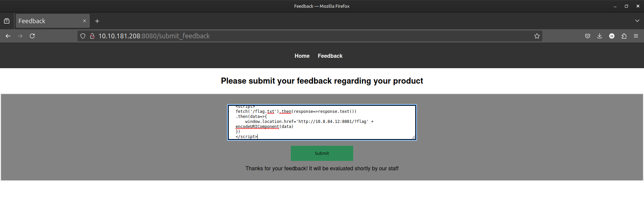Open tracking protection shield icon
Screen dimensions: 644x220
click(x=83, y=36)
